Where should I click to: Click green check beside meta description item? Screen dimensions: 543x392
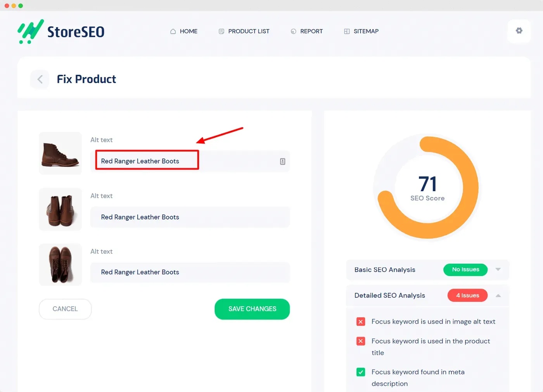pos(361,372)
